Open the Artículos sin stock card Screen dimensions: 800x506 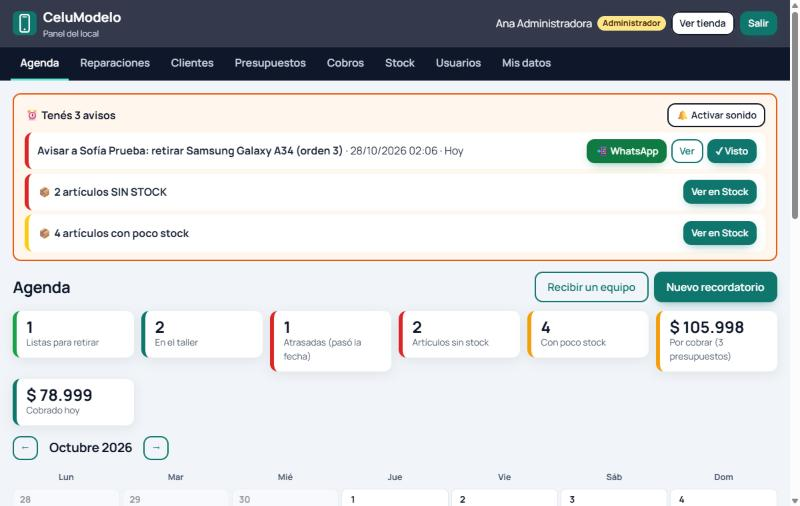click(459, 335)
